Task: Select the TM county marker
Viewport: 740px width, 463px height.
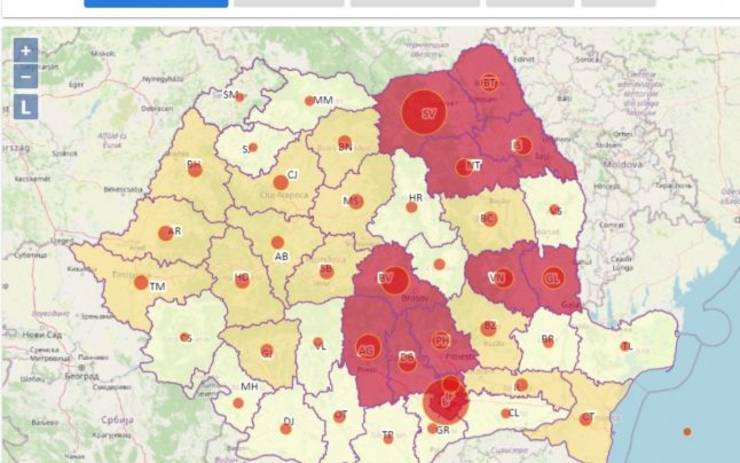Action: [x=142, y=282]
